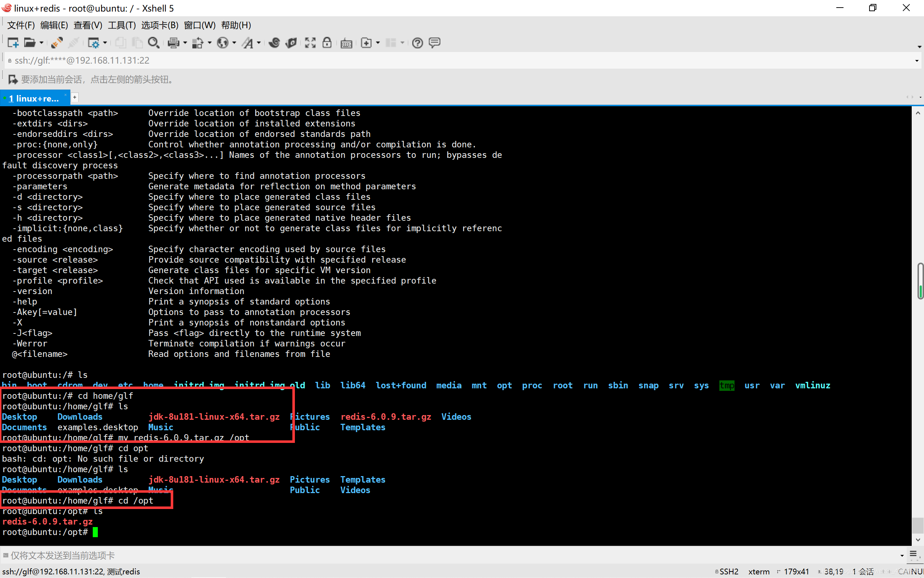
Task: Expand the print dropdown arrow
Action: pos(185,43)
